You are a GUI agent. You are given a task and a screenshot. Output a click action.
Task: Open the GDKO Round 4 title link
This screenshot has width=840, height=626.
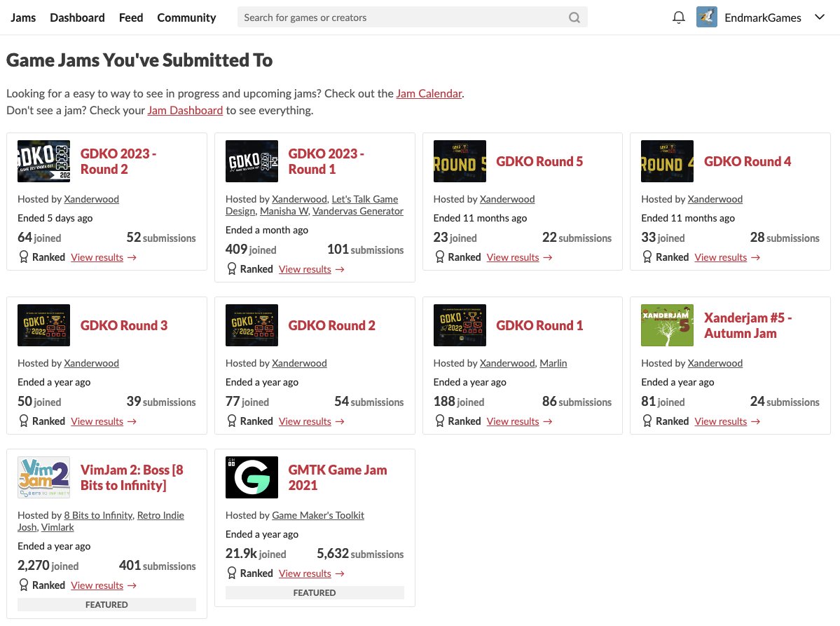(x=748, y=161)
